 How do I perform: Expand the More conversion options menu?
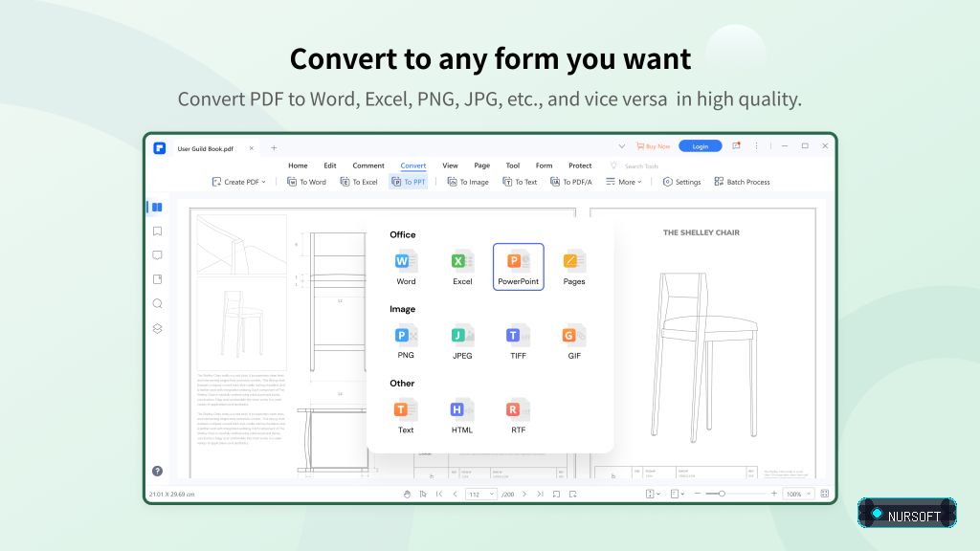624,182
